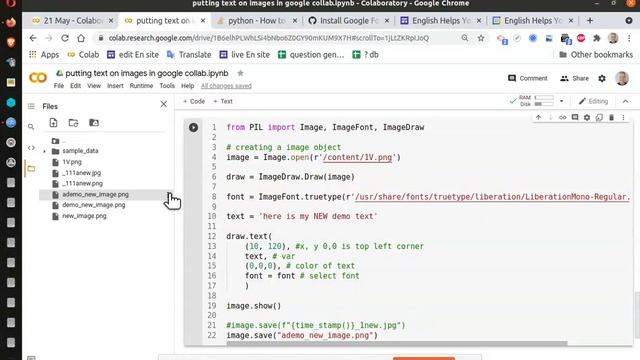The height and width of the screenshot is (360, 640).
Task: Open the Tools menu
Action: [x=167, y=86]
